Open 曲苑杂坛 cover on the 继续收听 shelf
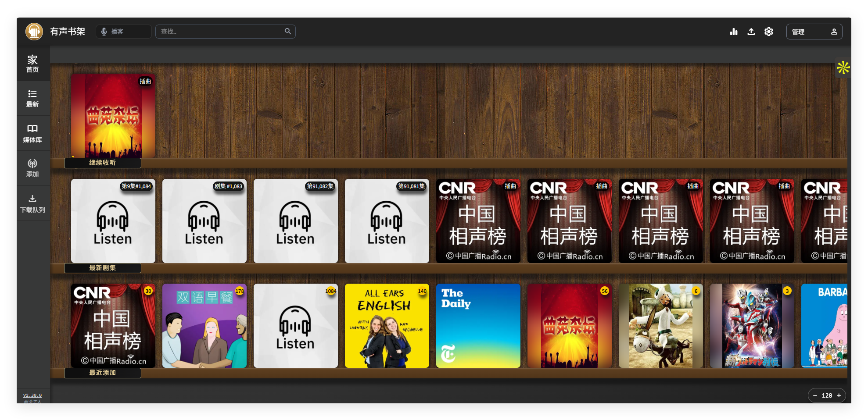This screenshot has width=868, height=420. pos(113,116)
